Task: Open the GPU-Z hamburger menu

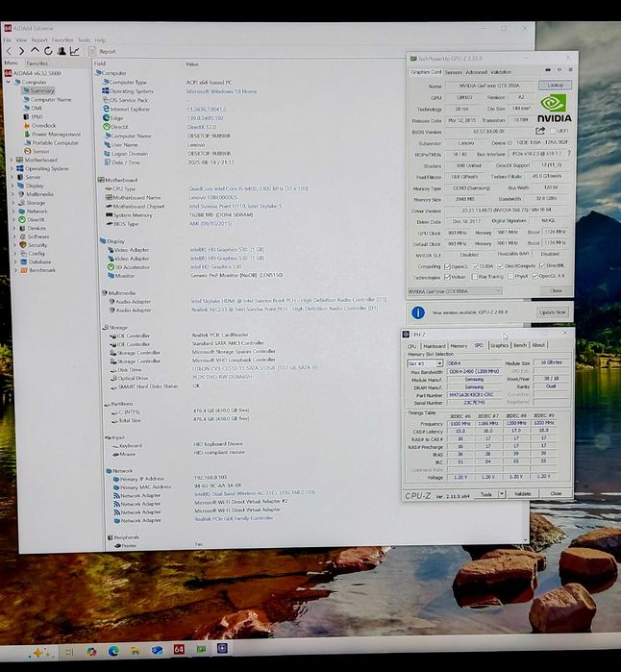Action: pos(570,70)
